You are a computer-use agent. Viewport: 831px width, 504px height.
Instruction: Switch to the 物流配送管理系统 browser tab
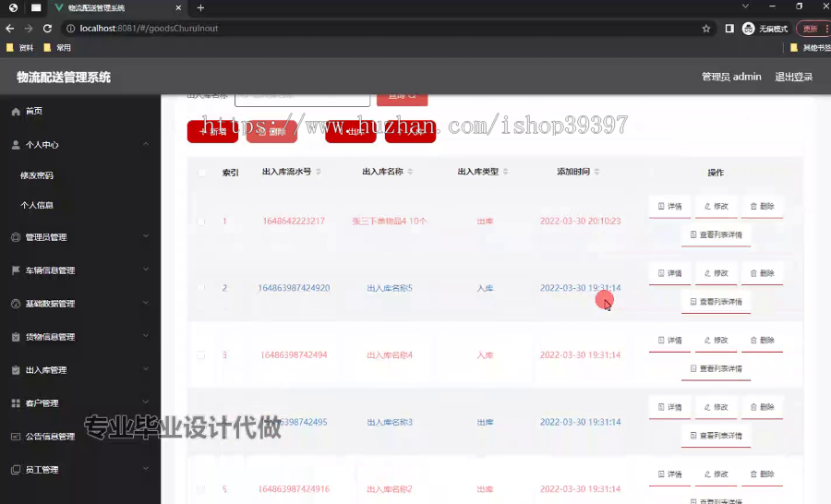(117, 8)
